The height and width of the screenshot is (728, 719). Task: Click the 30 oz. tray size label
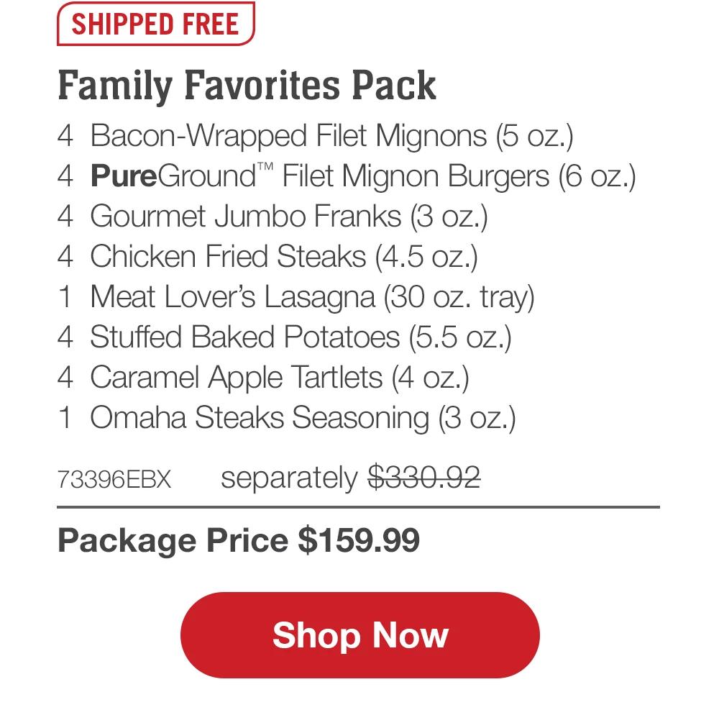[460, 295]
